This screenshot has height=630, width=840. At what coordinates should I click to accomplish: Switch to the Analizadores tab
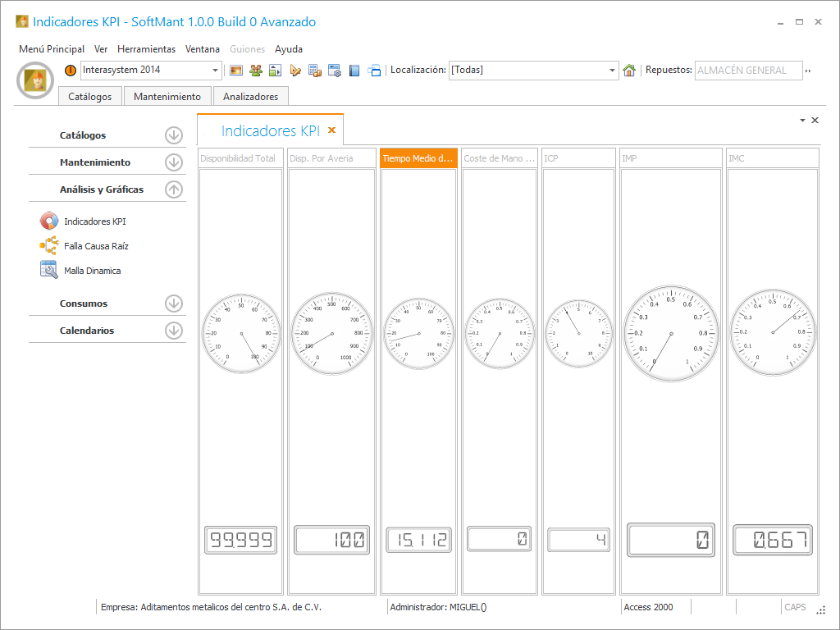click(250, 97)
